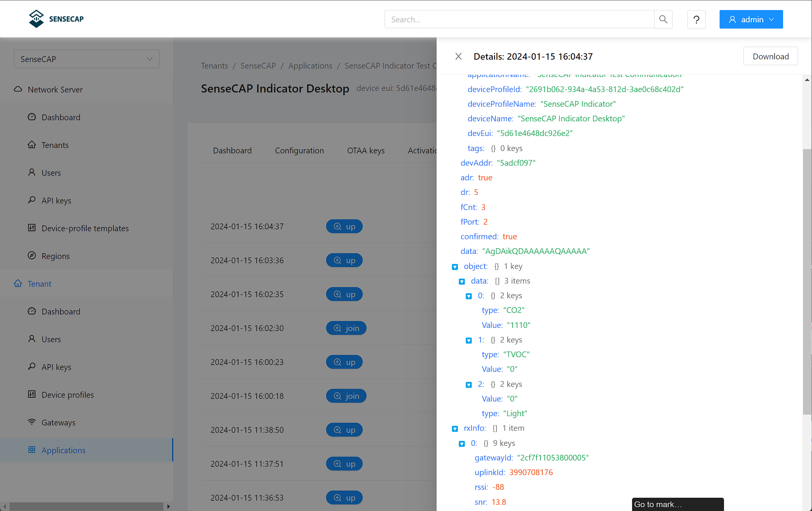This screenshot has height=511, width=812.
Task: Open Applications grid icon
Action: [x=32, y=450]
